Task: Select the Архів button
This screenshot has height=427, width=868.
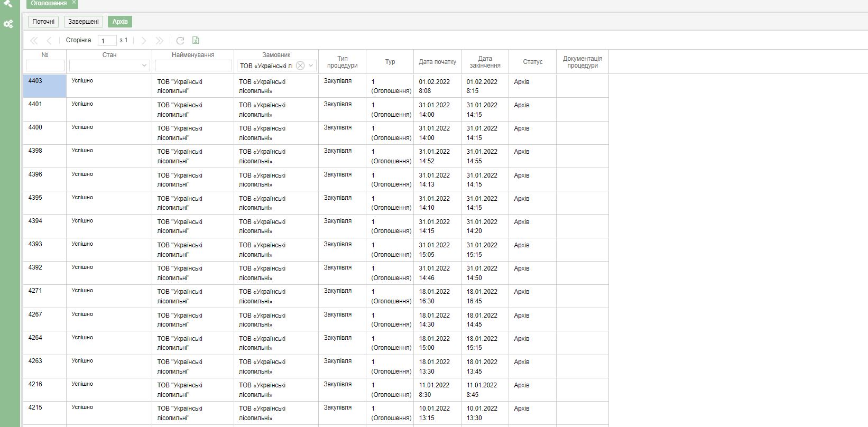Action: click(x=120, y=22)
